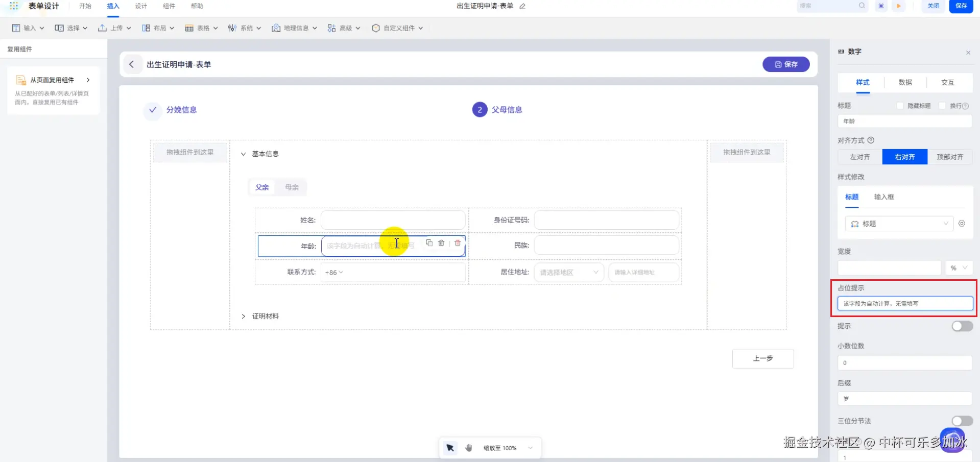Copy the 年龄 field with the duplicate icon
Image resolution: width=980 pixels, height=462 pixels.
429,243
